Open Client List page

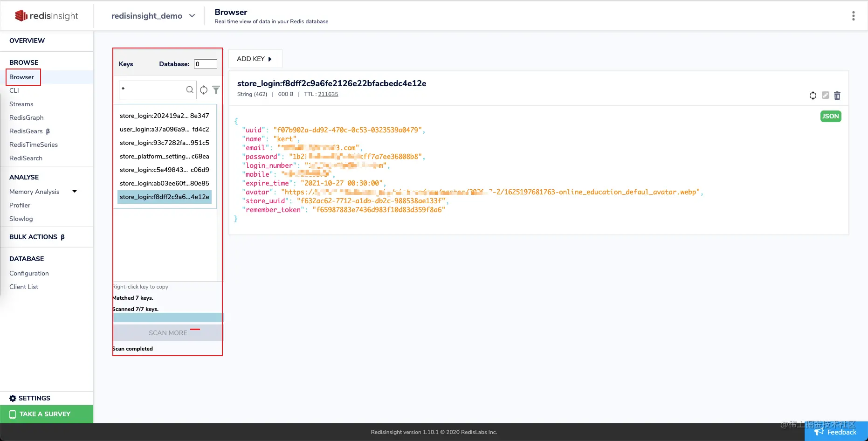point(24,287)
